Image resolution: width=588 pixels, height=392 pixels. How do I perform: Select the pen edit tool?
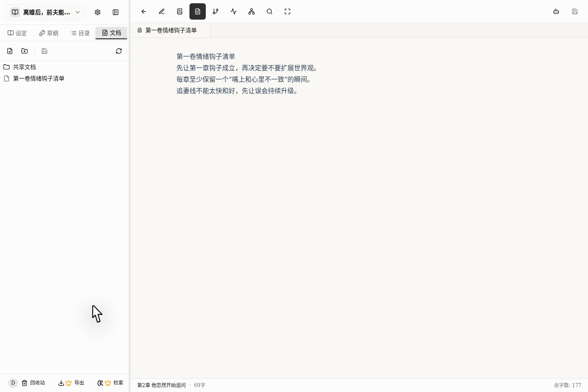click(x=162, y=11)
